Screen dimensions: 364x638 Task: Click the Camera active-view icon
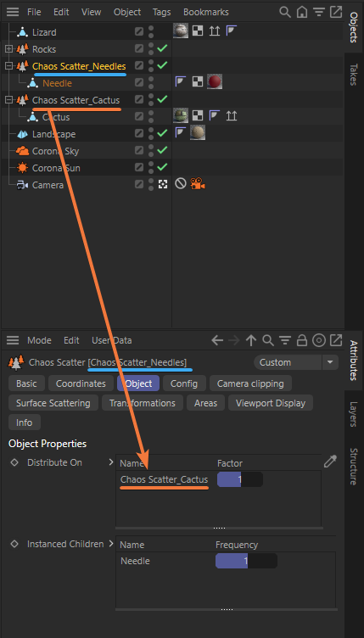click(x=163, y=185)
